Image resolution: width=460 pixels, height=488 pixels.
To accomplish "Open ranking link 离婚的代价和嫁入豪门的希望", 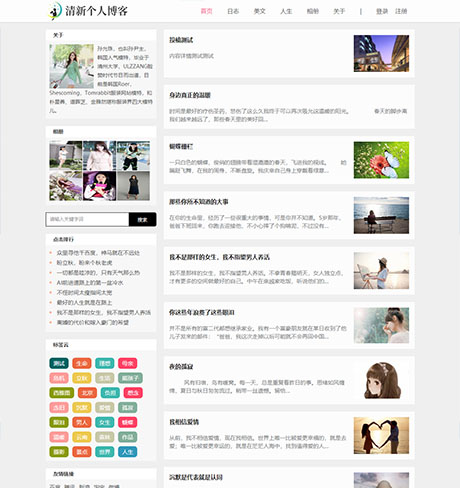I will 92,323.
